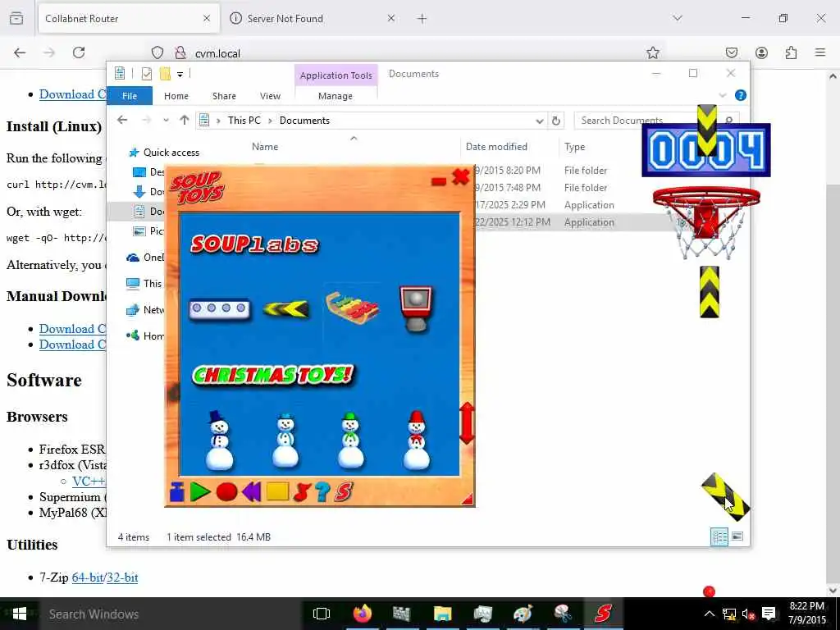
Task: Switch to details view icon in status bar
Action: (x=719, y=536)
